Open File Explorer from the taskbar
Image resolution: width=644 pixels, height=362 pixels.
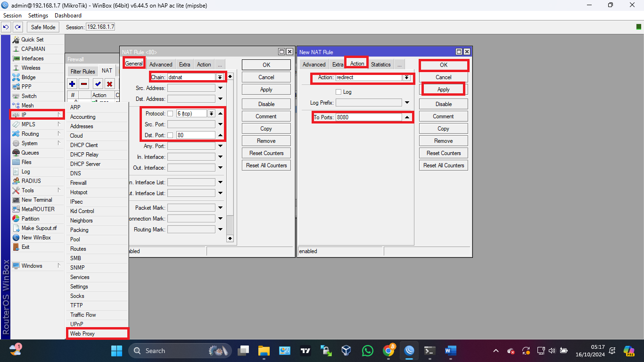[264, 351]
